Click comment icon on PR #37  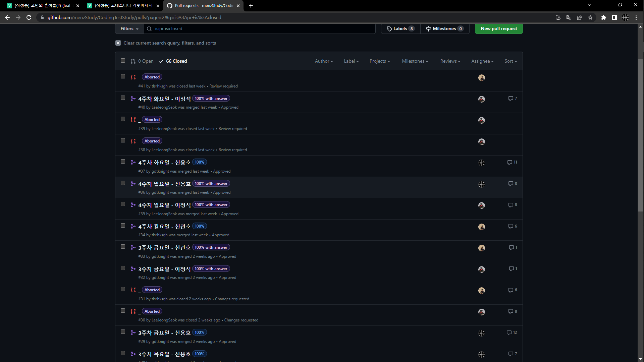tap(510, 162)
